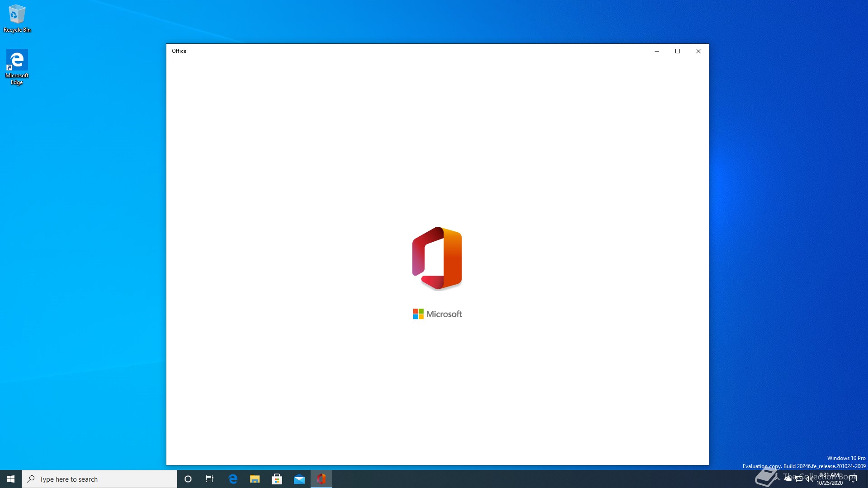Click the Cortana circle icon
This screenshot has height=488, width=868.
pyautogui.click(x=188, y=479)
